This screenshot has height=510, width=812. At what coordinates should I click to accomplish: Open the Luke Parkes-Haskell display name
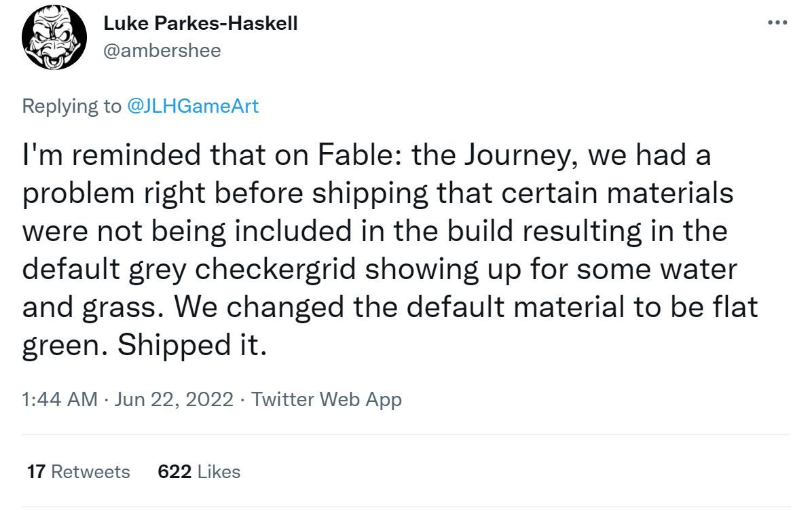[200, 23]
